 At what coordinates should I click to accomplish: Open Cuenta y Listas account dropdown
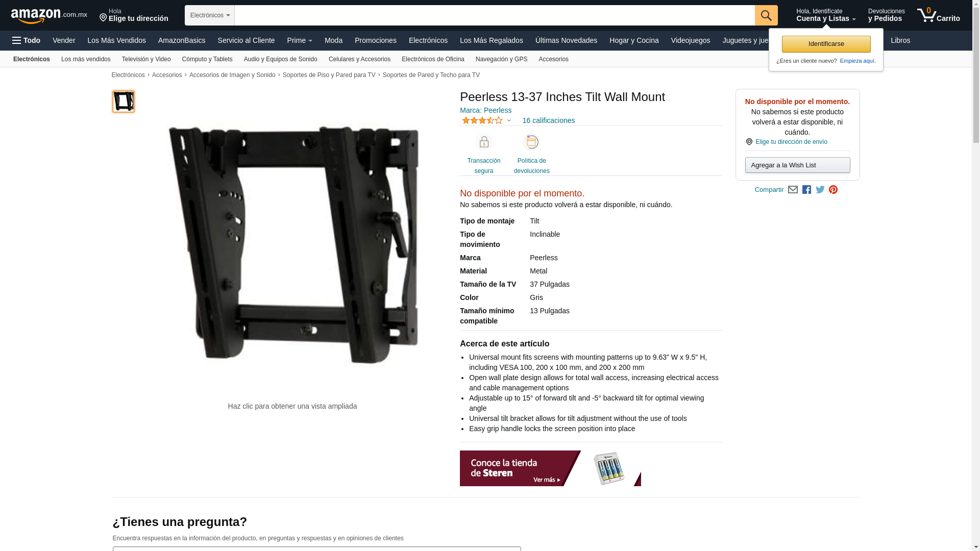tap(826, 15)
